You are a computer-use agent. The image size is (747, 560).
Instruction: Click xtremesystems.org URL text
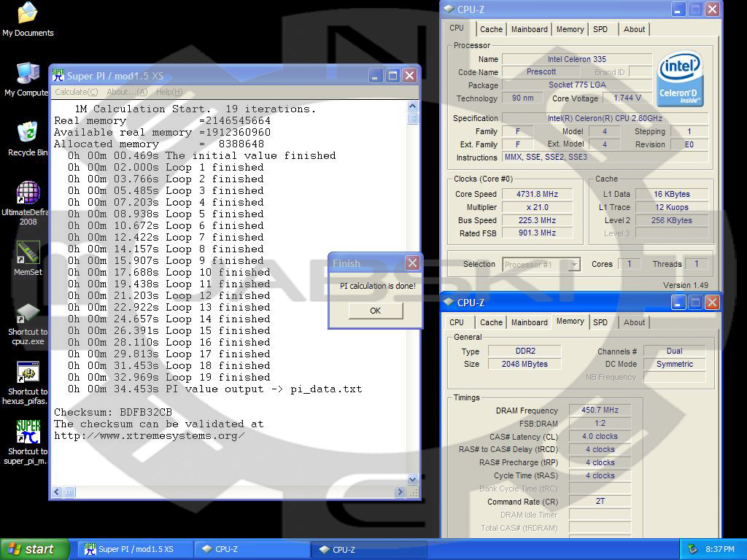[x=149, y=436]
